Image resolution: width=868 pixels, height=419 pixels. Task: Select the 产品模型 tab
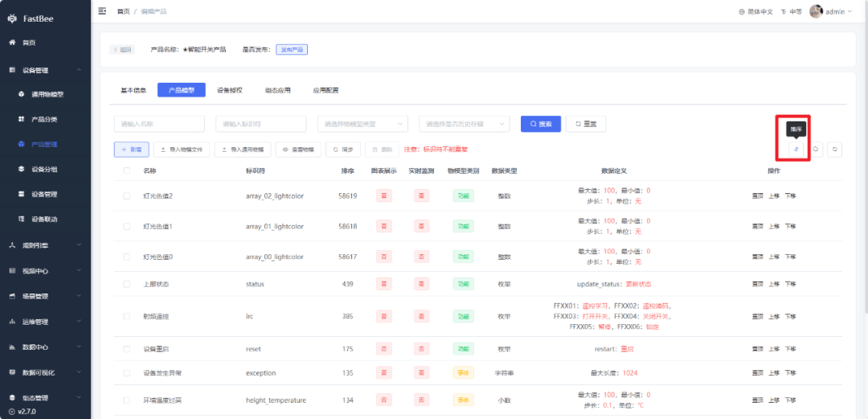(x=182, y=90)
